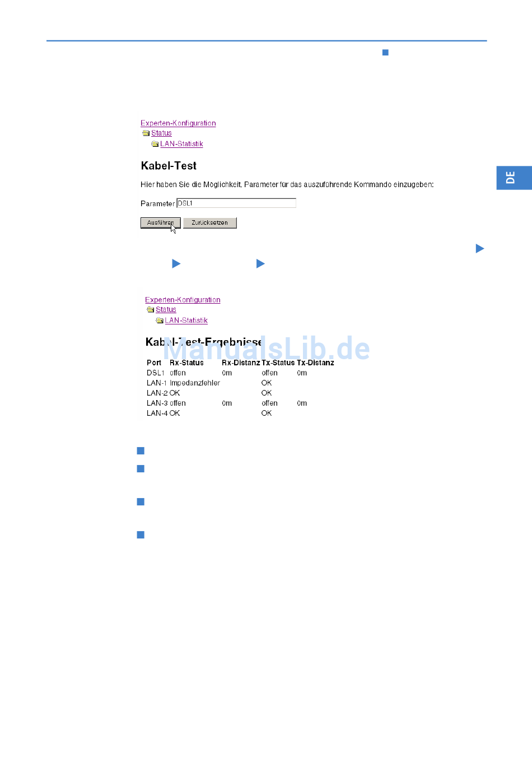The width and height of the screenshot is (532, 757).
Task: Click the ManualsLib.de watermark
Action: coord(267,349)
